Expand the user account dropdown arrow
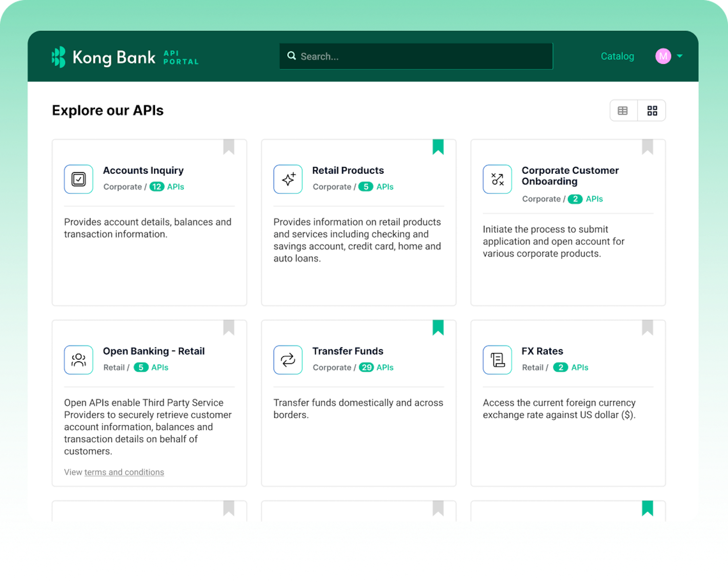 (680, 56)
